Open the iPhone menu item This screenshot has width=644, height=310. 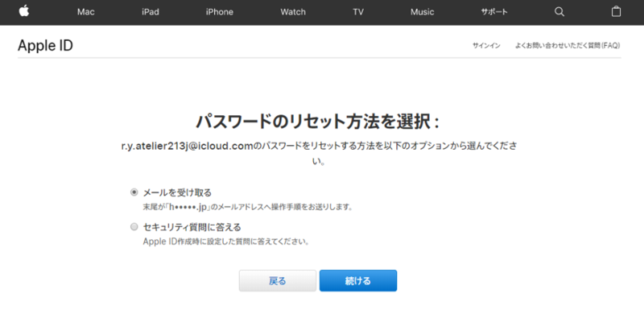click(x=219, y=12)
